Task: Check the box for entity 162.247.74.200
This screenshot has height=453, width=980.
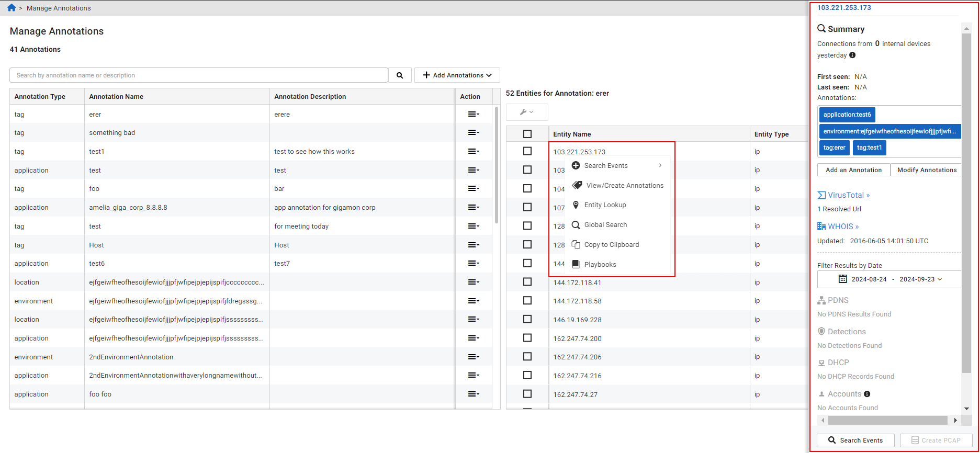Action: point(527,338)
